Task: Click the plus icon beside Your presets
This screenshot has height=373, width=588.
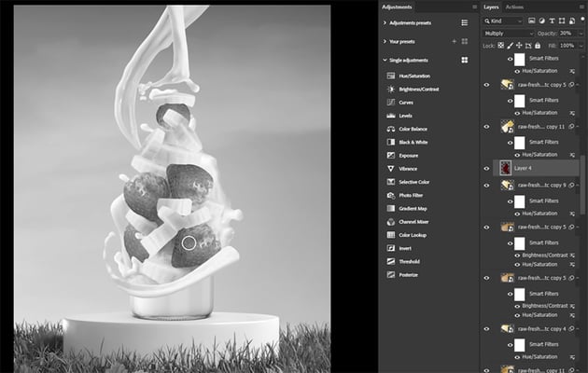Action: 455,41
